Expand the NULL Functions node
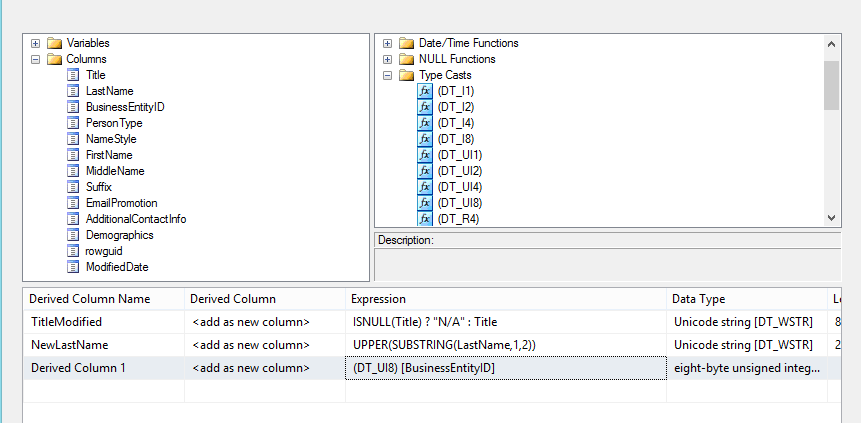861x423 pixels. click(388, 59)
